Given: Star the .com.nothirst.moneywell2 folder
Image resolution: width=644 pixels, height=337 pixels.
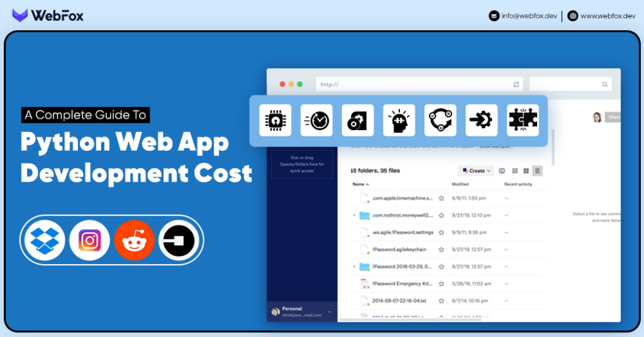Looking at the screenshot, I should click(441, 215).
